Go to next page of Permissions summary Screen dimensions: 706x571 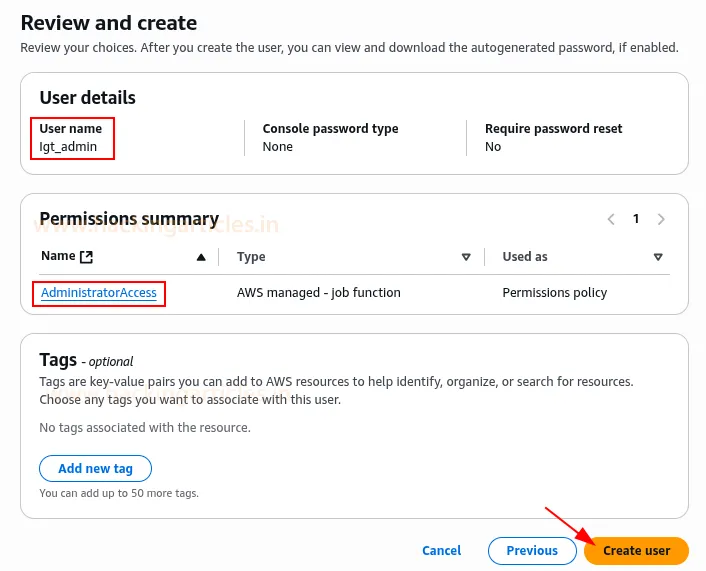[x=661, y=219]
